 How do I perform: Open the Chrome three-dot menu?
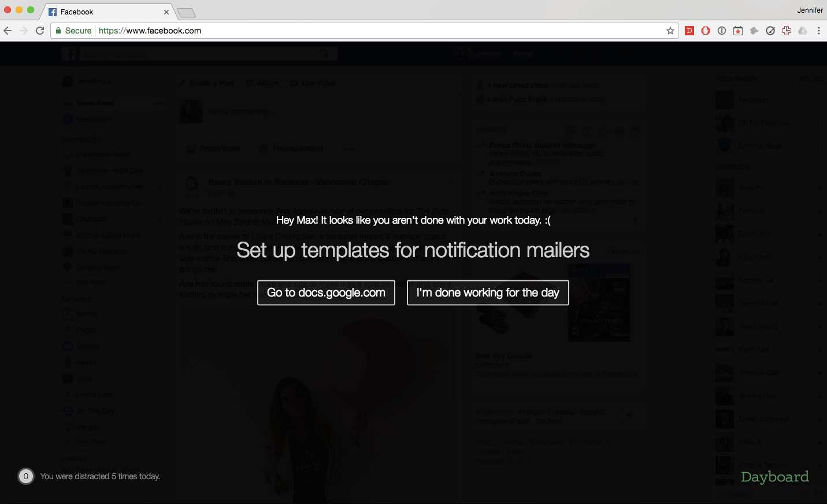coord(820,31)
